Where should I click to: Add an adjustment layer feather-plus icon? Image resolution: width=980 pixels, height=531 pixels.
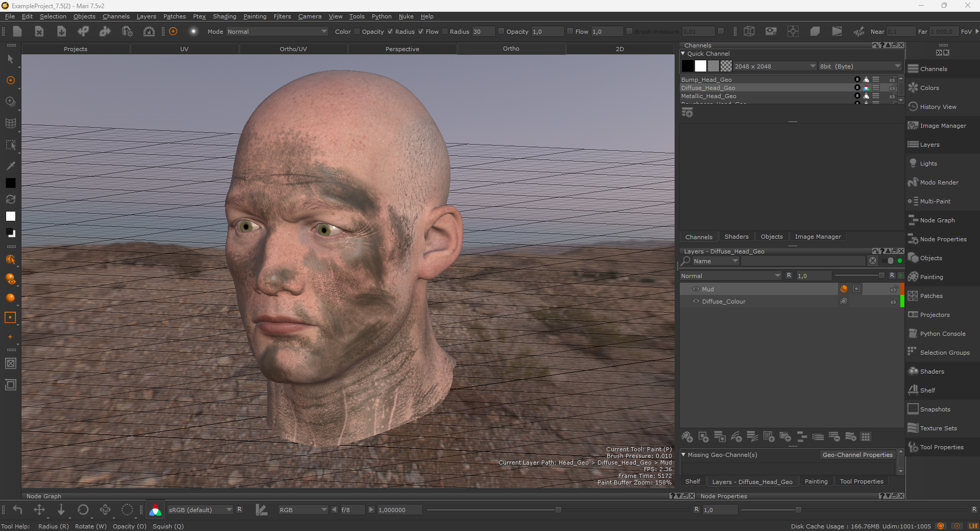(736, 437)
